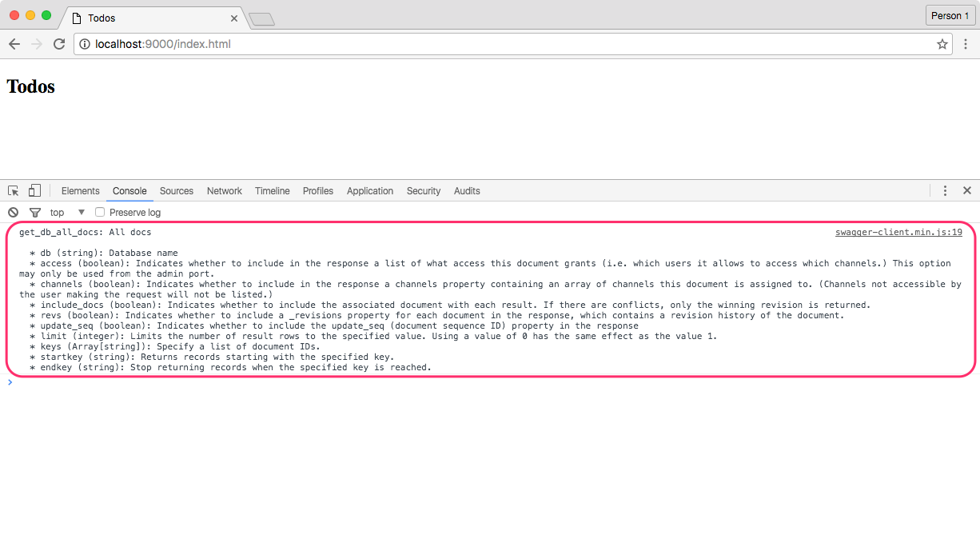Image resolution: width=980 pixels, height=539 pixels.
Task: Close the DevTools panel
Action: pyautogui.click(x=966, y=191)
